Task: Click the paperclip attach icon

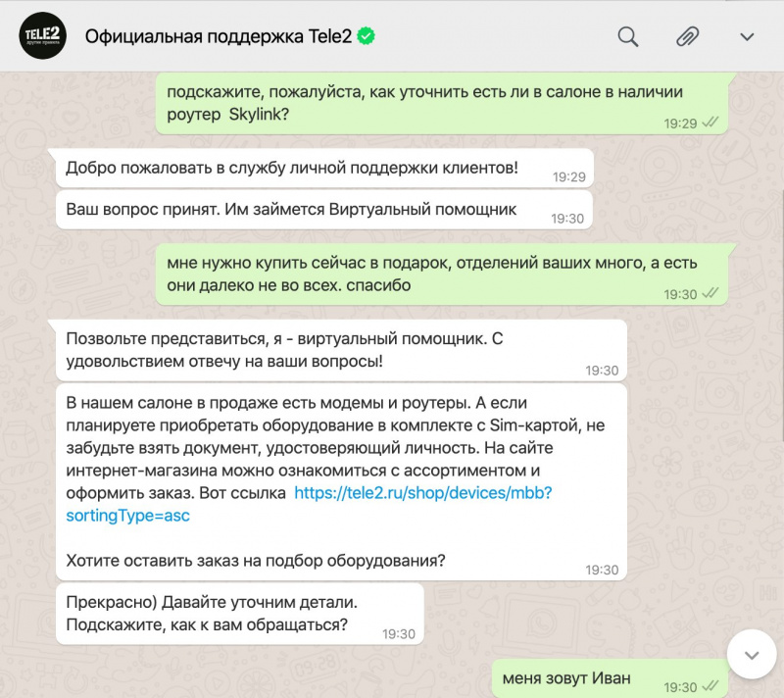Action: (688, 36)
